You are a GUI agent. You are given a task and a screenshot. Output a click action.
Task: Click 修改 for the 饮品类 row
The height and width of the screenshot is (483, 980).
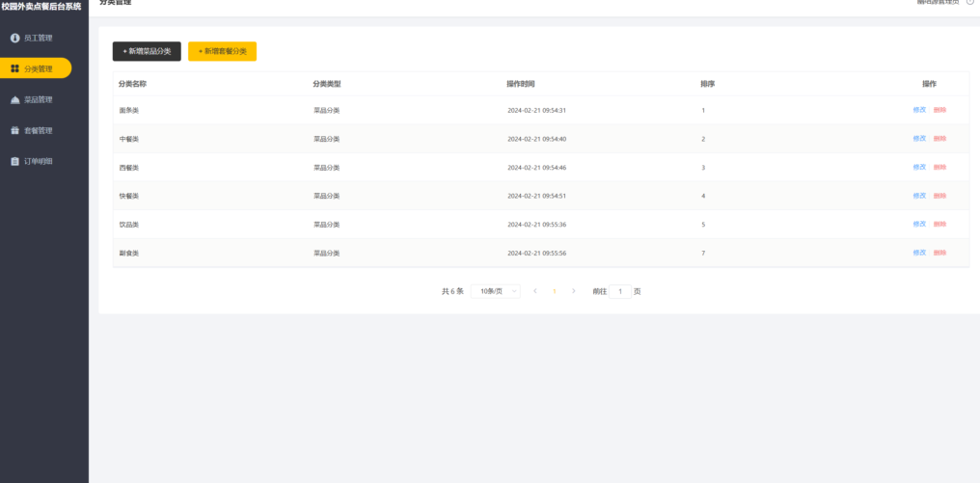point(919,224)
